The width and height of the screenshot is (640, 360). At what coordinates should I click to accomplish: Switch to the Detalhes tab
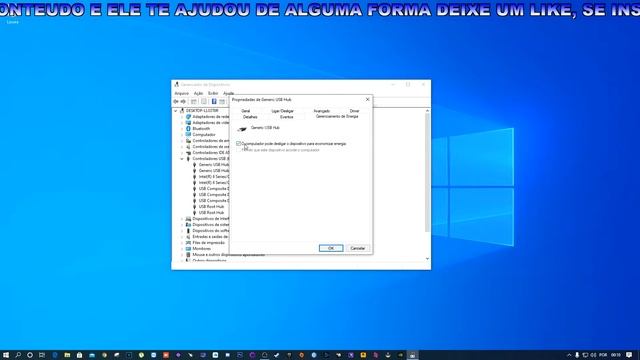coord(250,117)
